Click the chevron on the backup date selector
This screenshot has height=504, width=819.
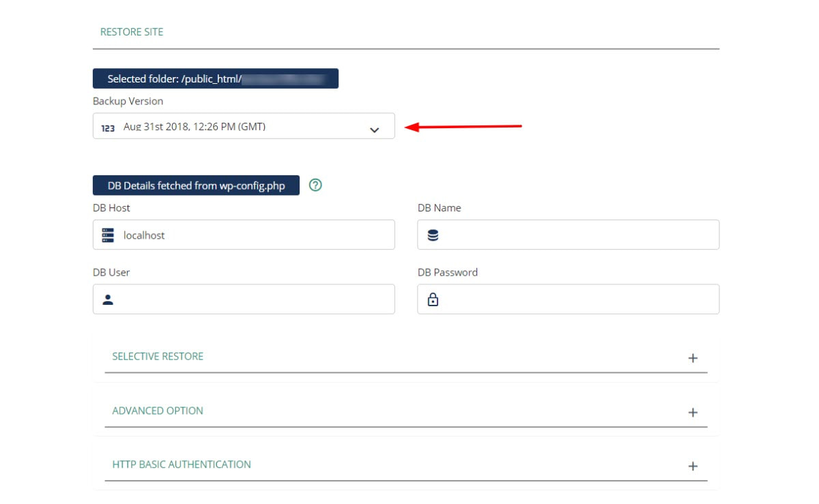click(x=374, y=126)
